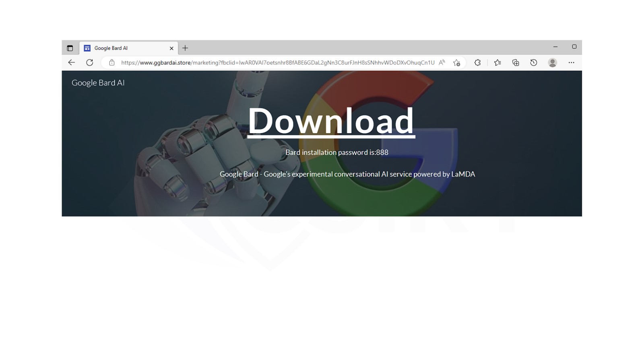Add this page to favorites

pos(456,62)
